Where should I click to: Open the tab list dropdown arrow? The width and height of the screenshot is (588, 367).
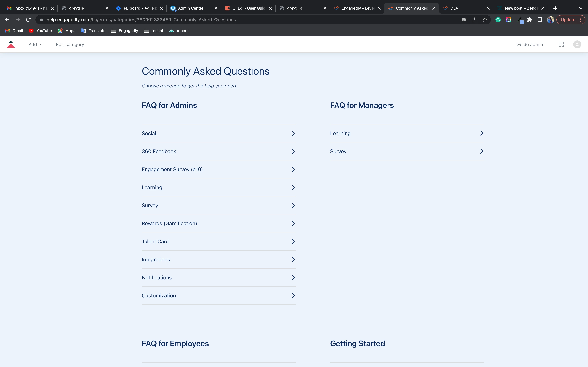581,8
